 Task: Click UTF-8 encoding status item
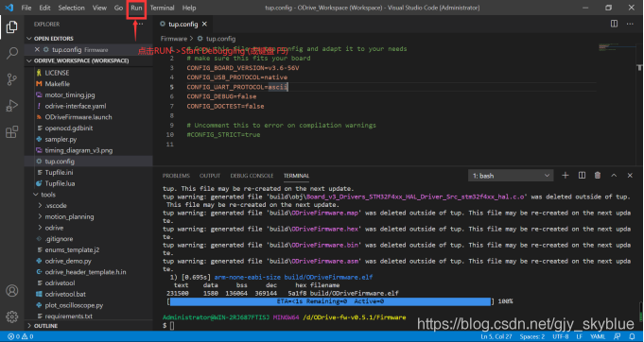[561, 336]
